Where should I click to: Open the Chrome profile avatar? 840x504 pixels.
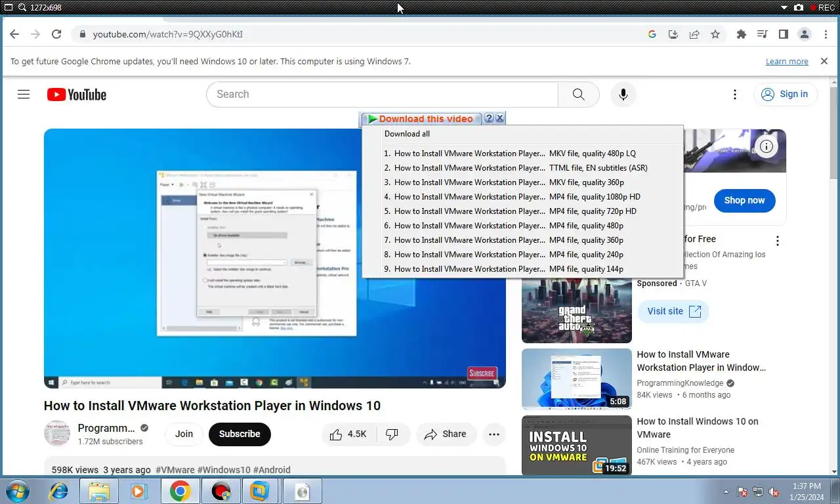tap(805, 34)
